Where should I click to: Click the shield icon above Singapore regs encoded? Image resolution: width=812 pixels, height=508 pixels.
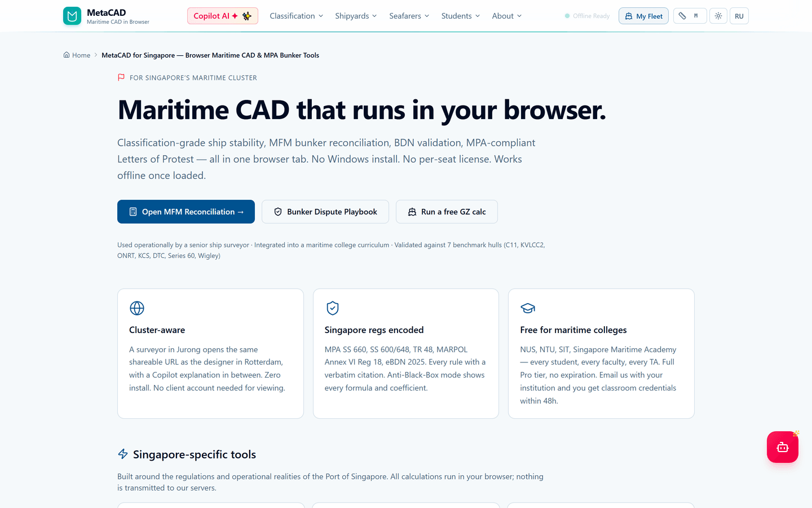click(x=333, y=308)
